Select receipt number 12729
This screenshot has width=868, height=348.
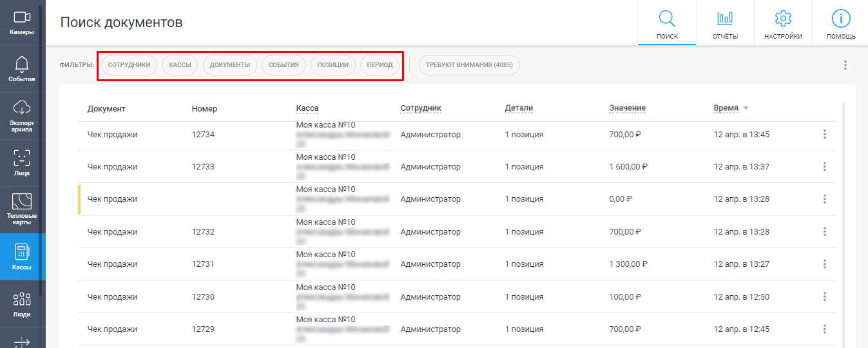coord(203,329)
